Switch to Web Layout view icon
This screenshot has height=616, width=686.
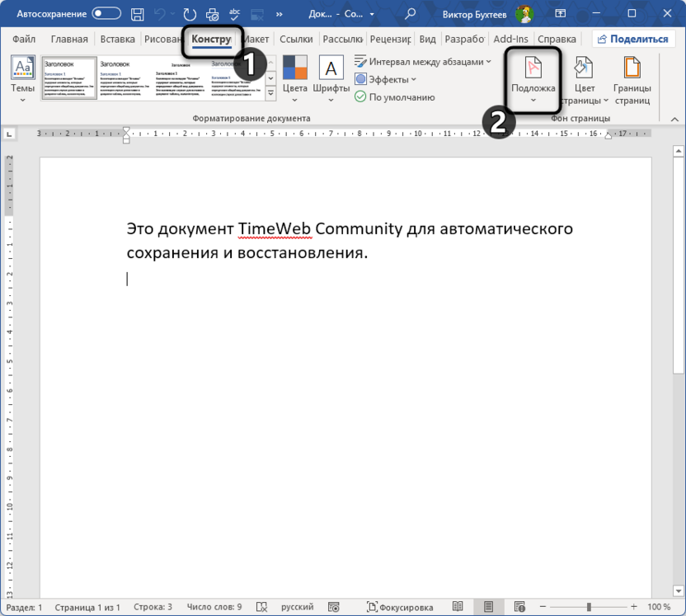[519, 607]
